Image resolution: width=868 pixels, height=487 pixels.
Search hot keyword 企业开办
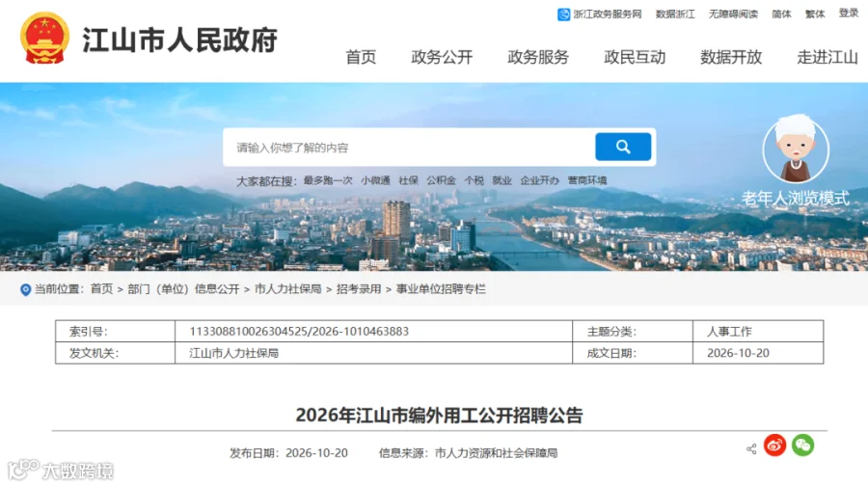[539, 180]
